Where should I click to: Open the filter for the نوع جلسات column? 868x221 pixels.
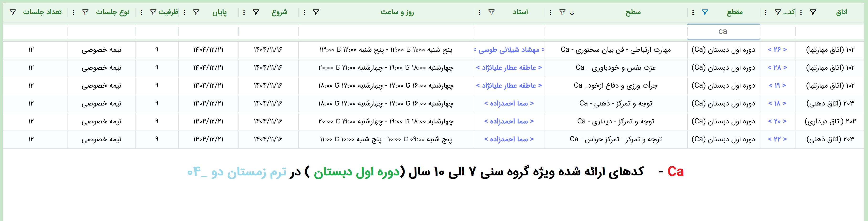tap(85, 12)
